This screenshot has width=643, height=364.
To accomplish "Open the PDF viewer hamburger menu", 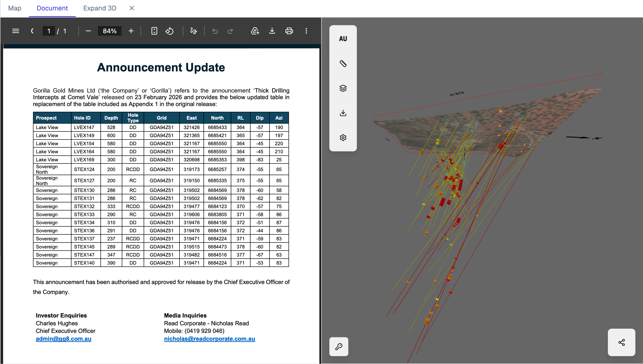I will point(15,31).
